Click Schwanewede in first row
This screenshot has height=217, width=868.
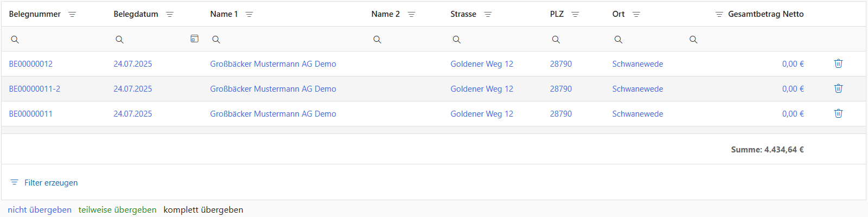[x=637, y=64]
